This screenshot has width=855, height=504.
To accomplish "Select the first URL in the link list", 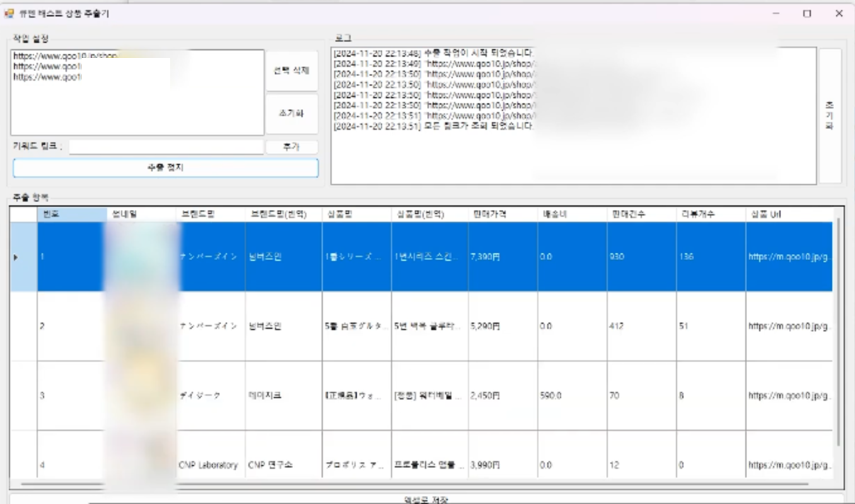I will tap(65, 56).
